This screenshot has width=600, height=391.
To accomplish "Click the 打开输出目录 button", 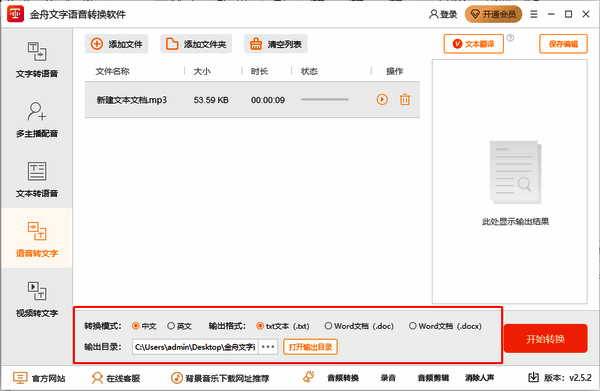I will (310, 347).
